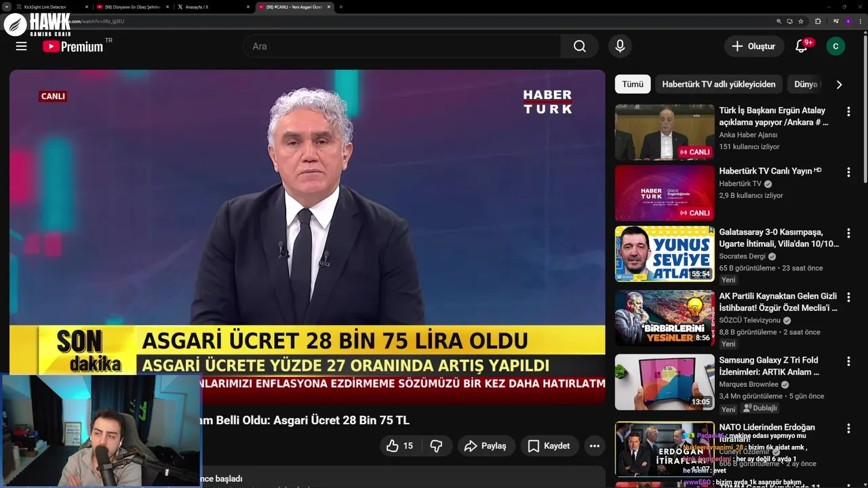Screen dimensions: 868x488
Task: Open the Samsung Tri Fold 13:05 thumbnail
Action: coord(665,382)
